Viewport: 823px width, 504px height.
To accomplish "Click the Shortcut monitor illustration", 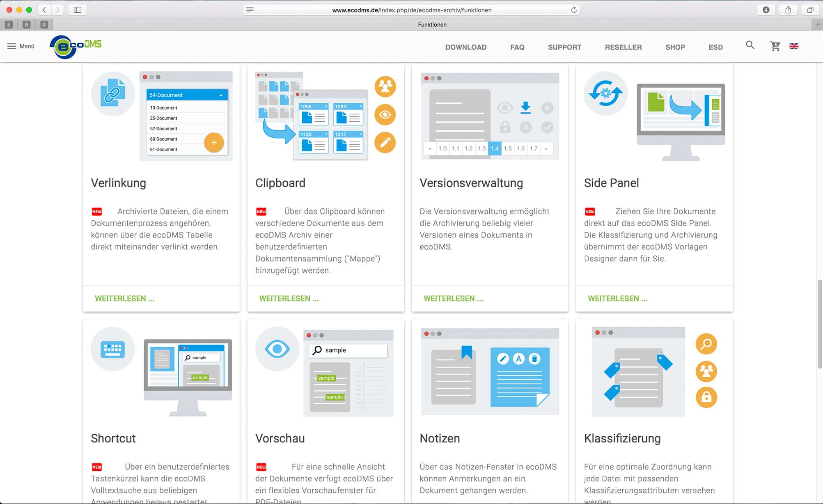I will click(x=188, y=378).
